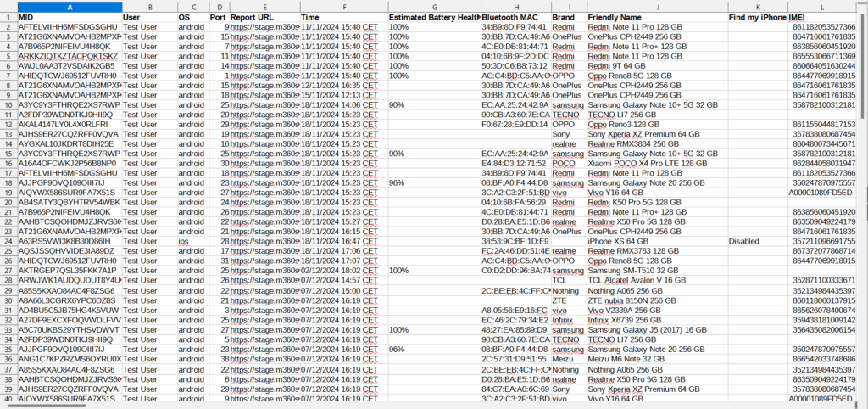Select time cell '07/12/2024 14:57 CET'

pos(344,280)
